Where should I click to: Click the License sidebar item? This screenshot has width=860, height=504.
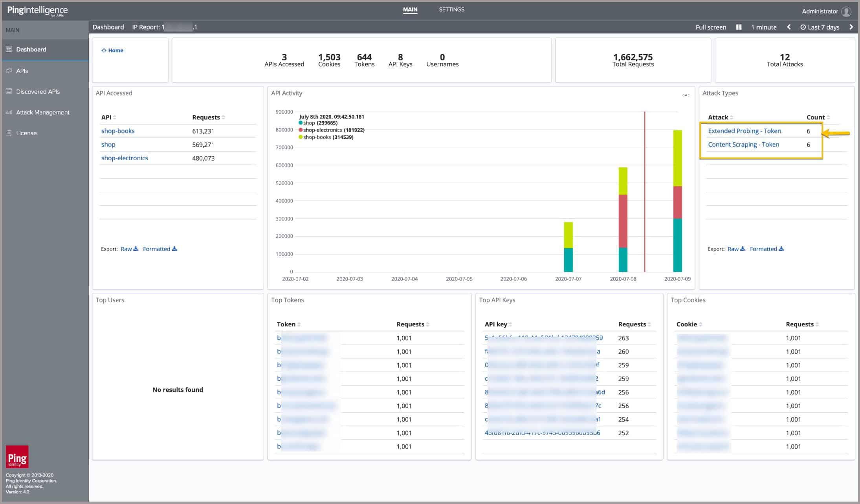(26, 133)
